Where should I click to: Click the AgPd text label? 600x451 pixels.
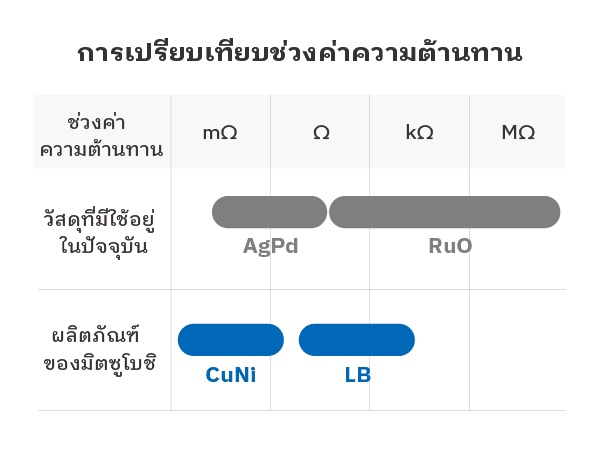click(x=270, y=246)
